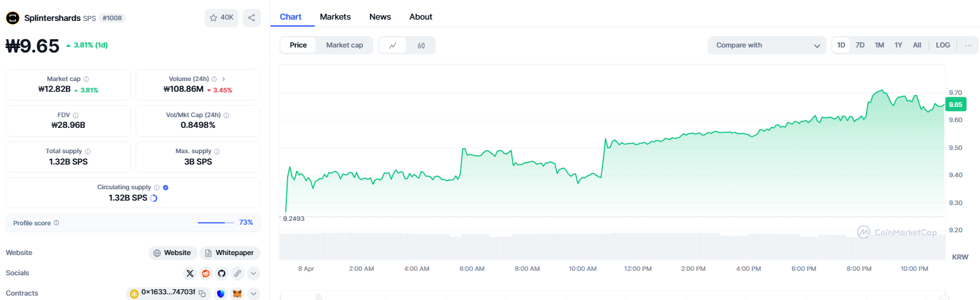Open the Whitepaper link button
This screenshot has height=300, width=980.
click(230, 253)
